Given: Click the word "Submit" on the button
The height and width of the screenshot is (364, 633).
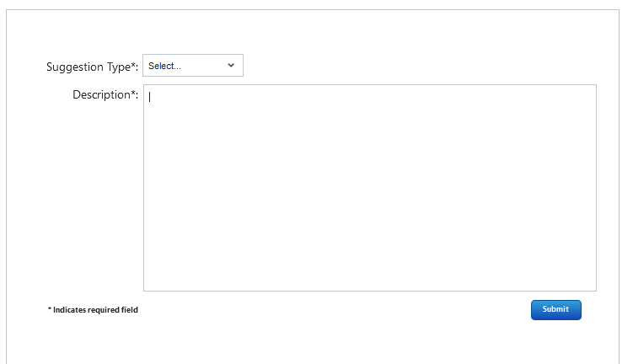Looking at the screenshot, I should (555, 309).
